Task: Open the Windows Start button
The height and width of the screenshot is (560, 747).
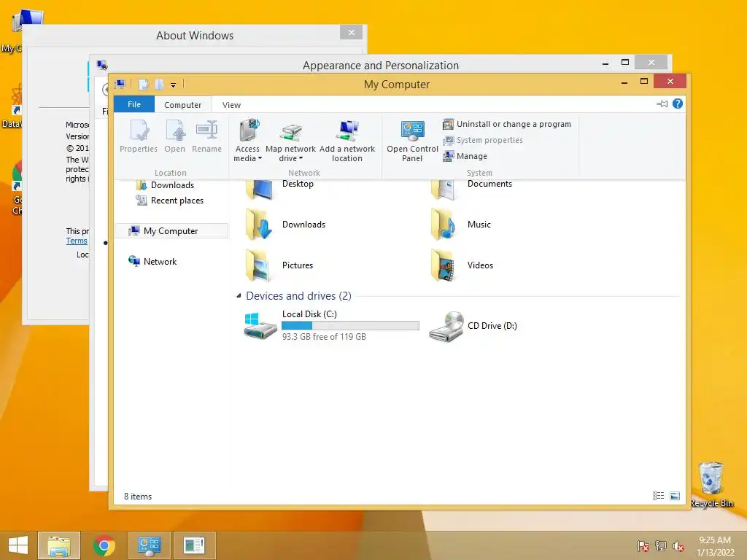Action: click(x=18, y=545)
